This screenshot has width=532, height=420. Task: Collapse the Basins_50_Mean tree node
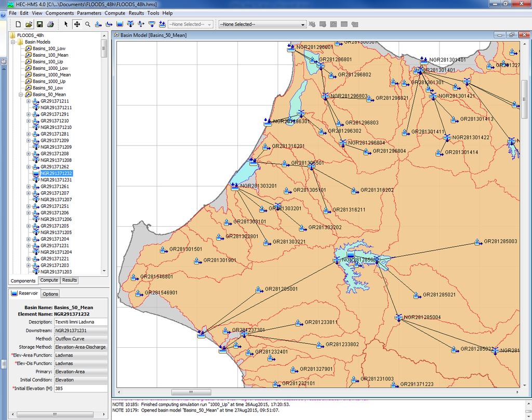[x=21, y=95]
